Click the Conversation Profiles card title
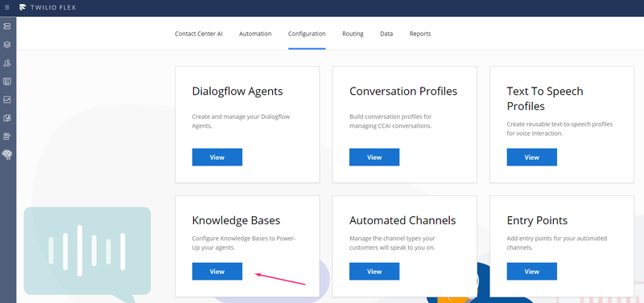Screen dimensions: 644x303 (403, 91)
